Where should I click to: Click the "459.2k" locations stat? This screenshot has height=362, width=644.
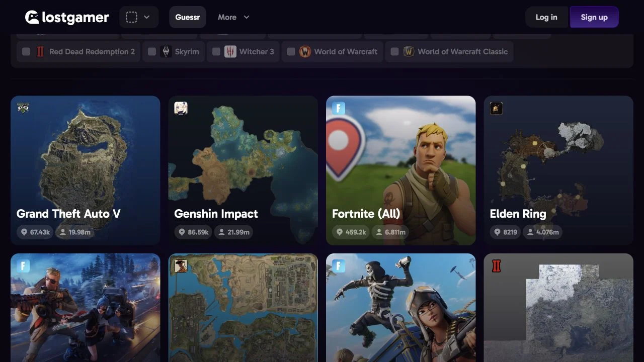point(351,232)
